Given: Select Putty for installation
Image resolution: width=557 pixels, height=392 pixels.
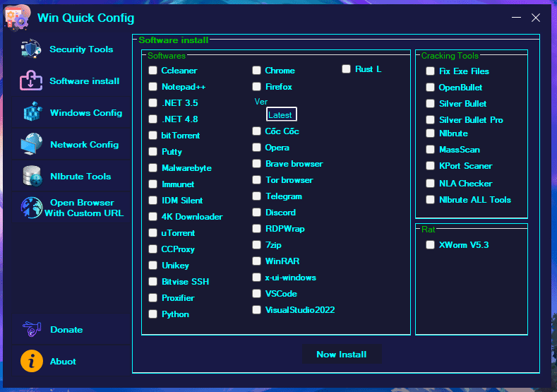Looking at the screenshot, I should [152, 151].
